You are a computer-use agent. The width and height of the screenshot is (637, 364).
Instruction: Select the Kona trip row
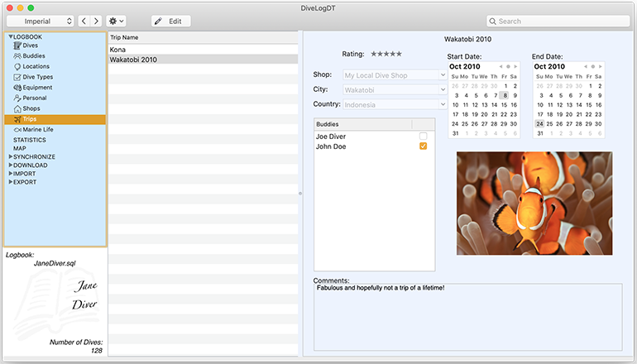[x=203, y=50]
